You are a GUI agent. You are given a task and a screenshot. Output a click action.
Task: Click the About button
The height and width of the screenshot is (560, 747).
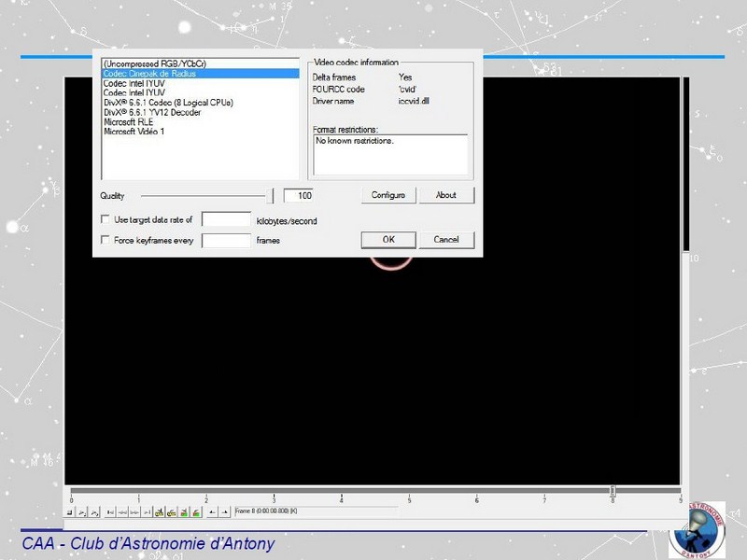point(445,195)
